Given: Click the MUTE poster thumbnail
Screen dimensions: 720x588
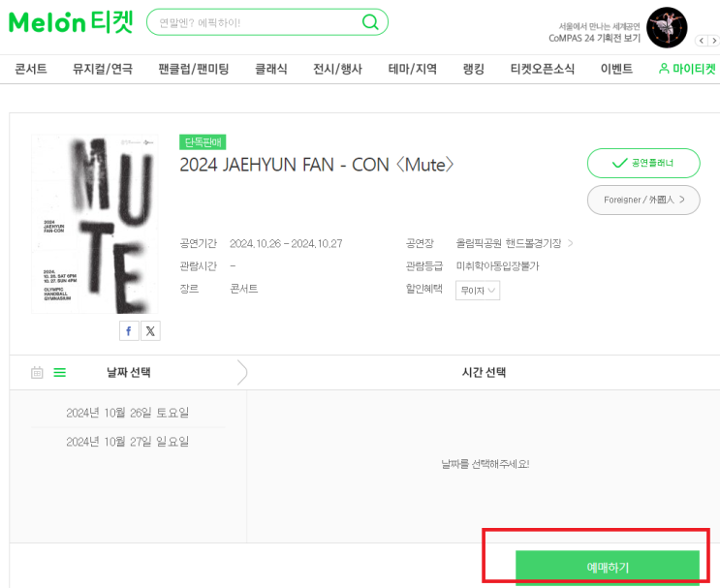Looking at the screenshot, I should (94, 224).
